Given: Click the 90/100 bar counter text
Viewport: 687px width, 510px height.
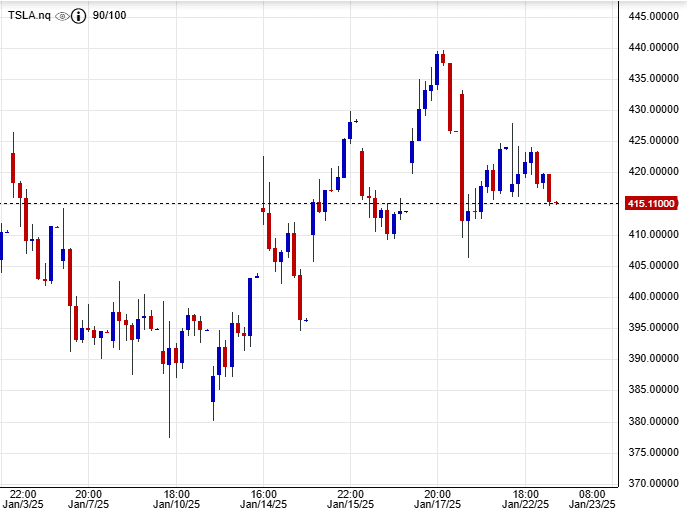Looking at the screenshot, I should pyautogui.click(x=109, y=16).
